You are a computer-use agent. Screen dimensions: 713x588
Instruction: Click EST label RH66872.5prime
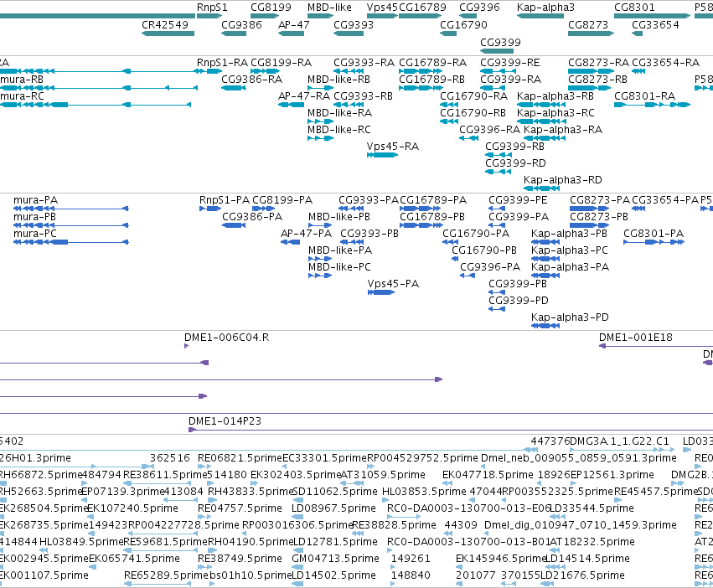tap(40, 475)
